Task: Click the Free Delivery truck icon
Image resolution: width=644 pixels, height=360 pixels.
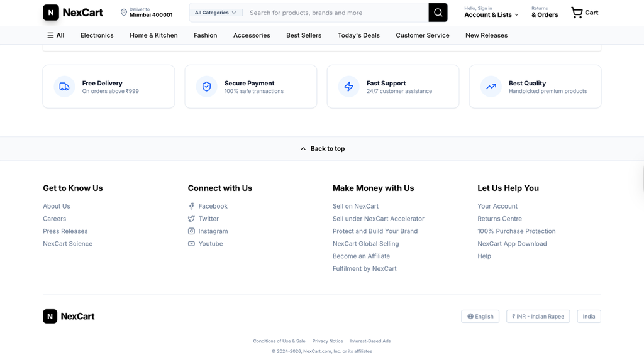Action: (x=64, y=87)
